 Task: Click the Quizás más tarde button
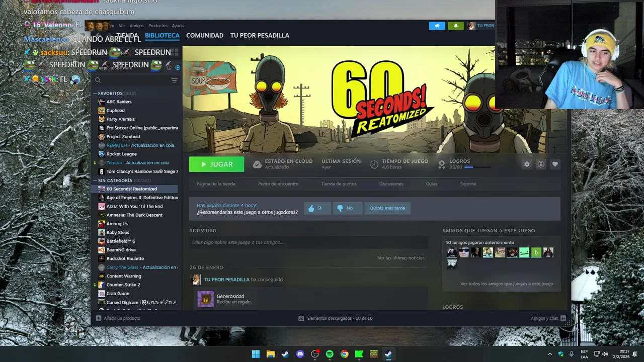tap(387, 208)
